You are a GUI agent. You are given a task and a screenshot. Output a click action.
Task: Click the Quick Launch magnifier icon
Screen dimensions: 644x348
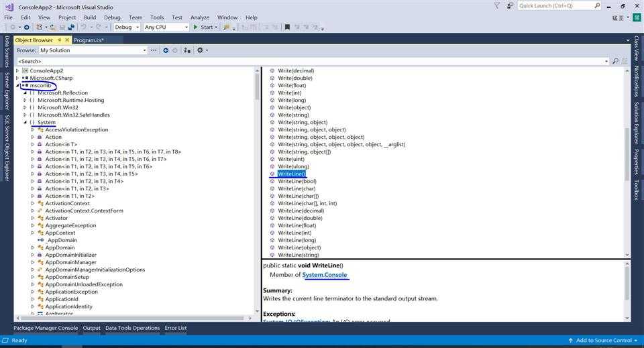[597, 6]
